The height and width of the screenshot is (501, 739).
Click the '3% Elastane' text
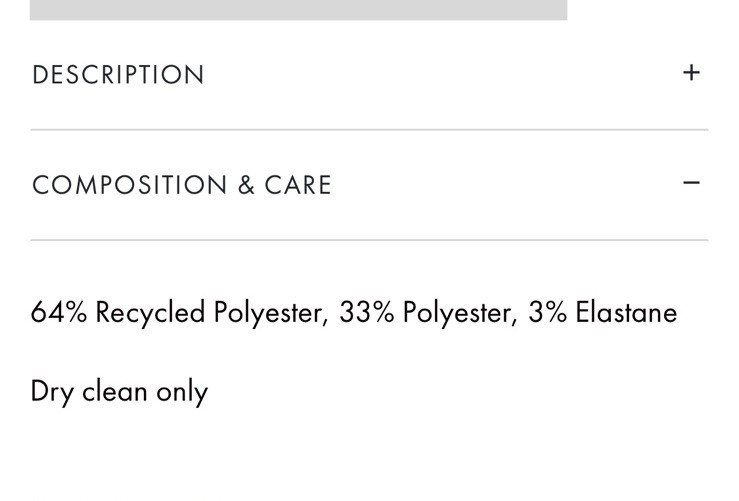coord(603,313)
